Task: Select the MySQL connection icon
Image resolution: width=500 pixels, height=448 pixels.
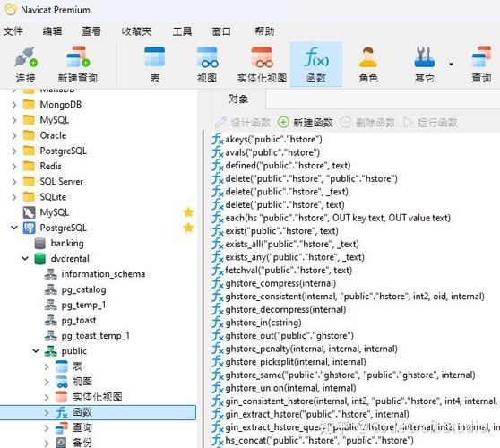Action: tap(29, 212)
